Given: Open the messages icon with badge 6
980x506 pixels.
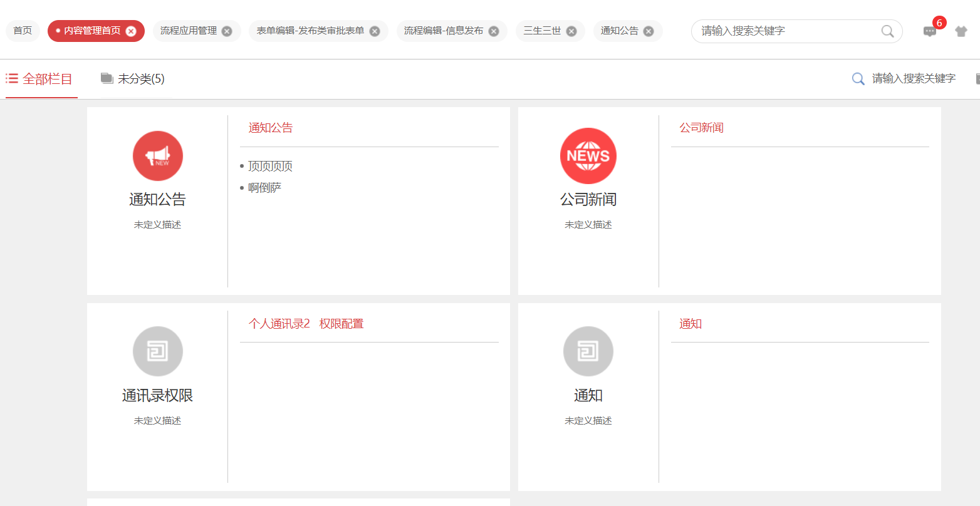Looking at the screenshot, I should coord(930,31).
